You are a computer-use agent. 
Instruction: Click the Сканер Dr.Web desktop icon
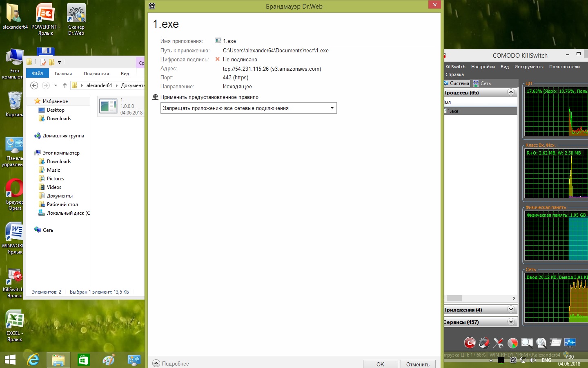(x=76, y=20)
